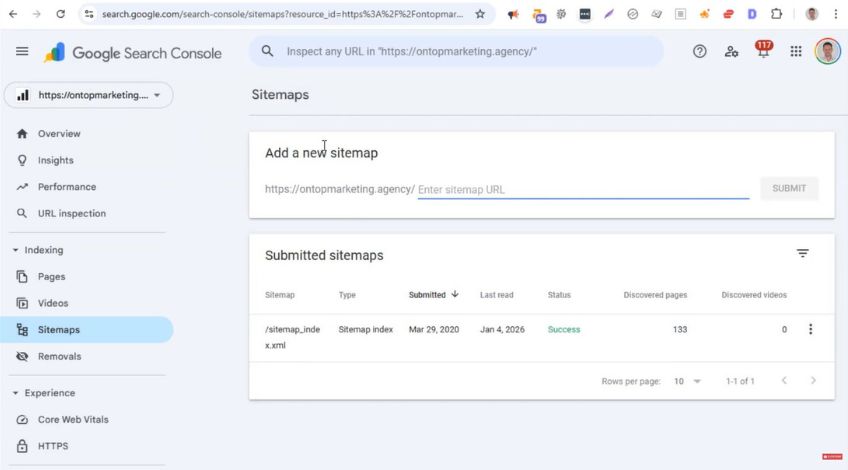Click the purple D extension icon

pos(752,14)
